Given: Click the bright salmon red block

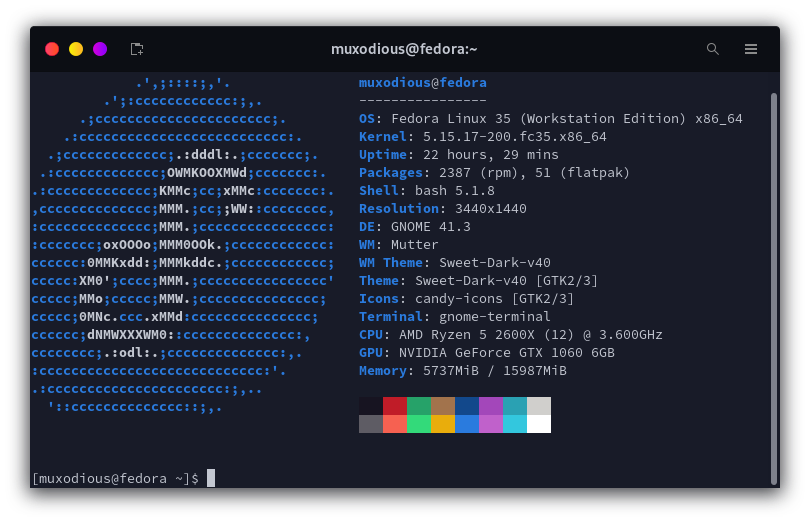Looking at the screenshot, I should (395, 424).
